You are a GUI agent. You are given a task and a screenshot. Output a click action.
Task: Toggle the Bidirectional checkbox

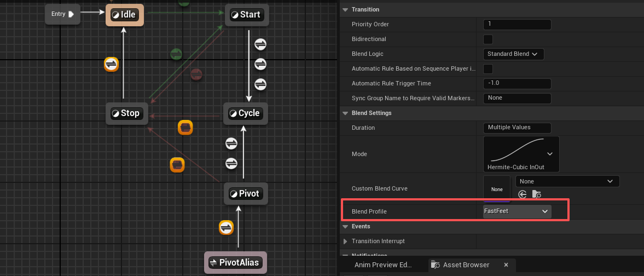click(488, 39)
